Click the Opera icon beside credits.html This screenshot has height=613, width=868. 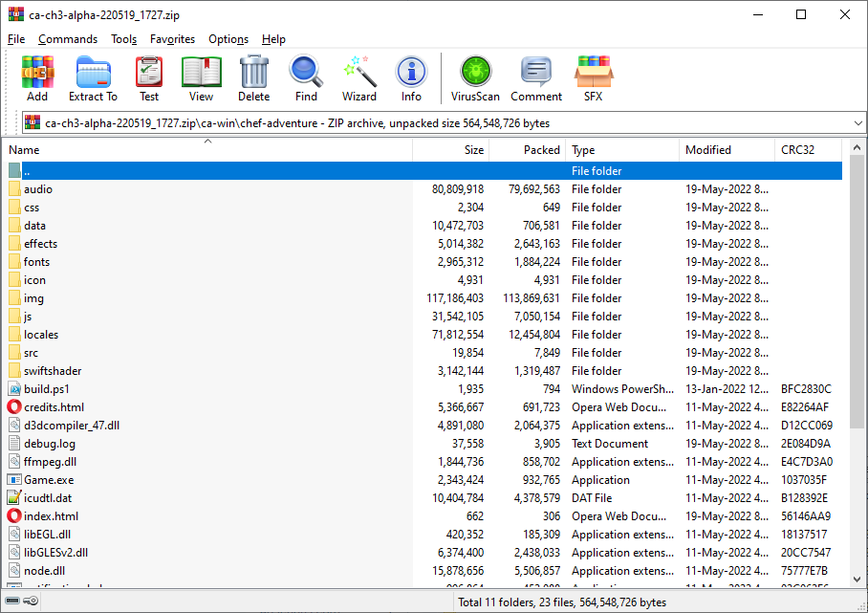pos(14,407)
